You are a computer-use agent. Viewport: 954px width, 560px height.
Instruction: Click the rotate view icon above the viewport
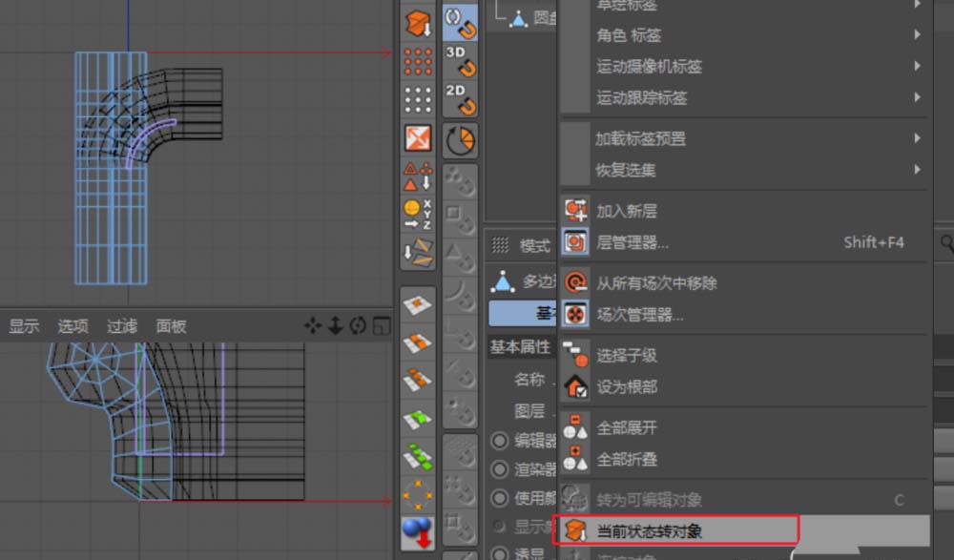pyautogui.click(x=358, y=325)
